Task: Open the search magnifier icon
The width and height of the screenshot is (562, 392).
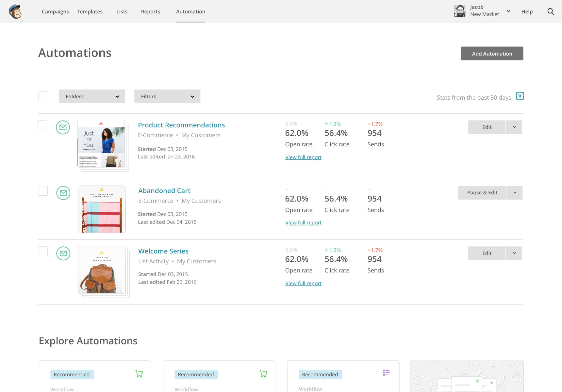Action: [551, 11]
